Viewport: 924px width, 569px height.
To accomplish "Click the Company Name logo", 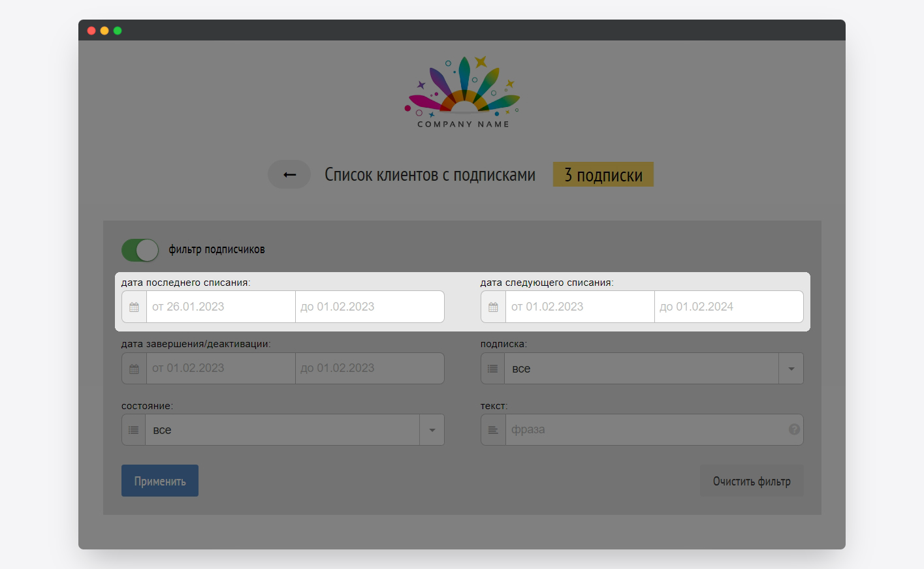I will [x=462, y=93].
